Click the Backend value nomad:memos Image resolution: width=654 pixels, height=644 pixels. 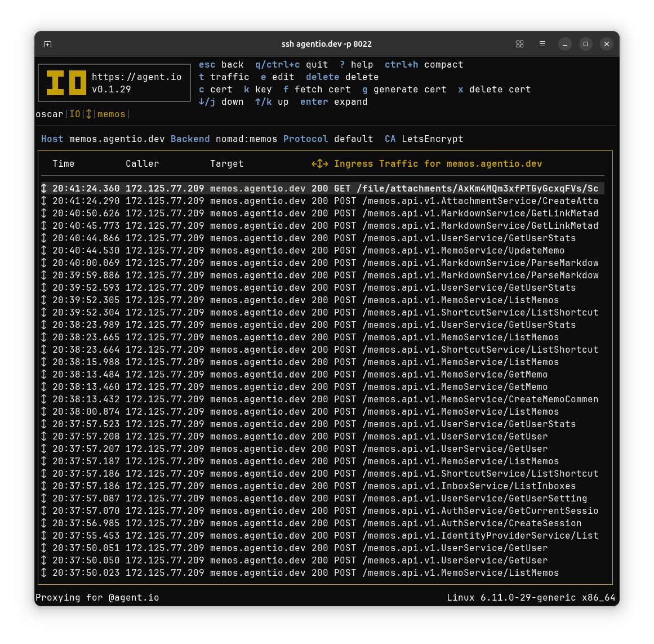click(247, 139)
